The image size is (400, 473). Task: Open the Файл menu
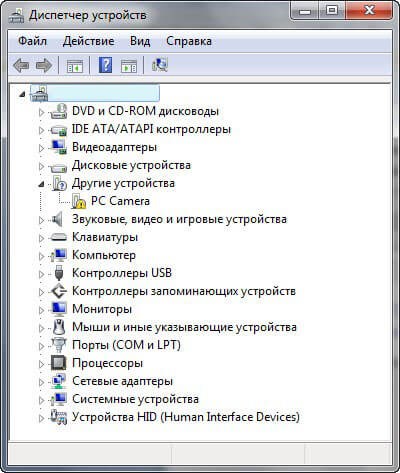click(32, 41)
